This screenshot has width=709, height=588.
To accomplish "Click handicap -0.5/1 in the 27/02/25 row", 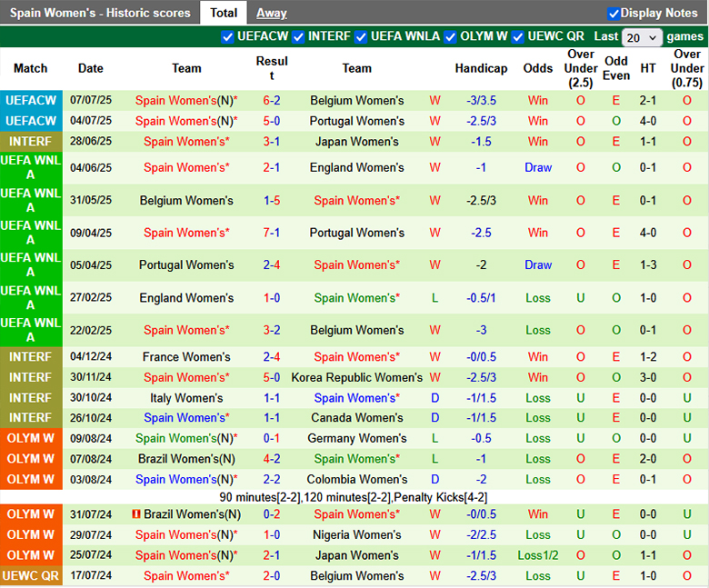I will point(481,298).
